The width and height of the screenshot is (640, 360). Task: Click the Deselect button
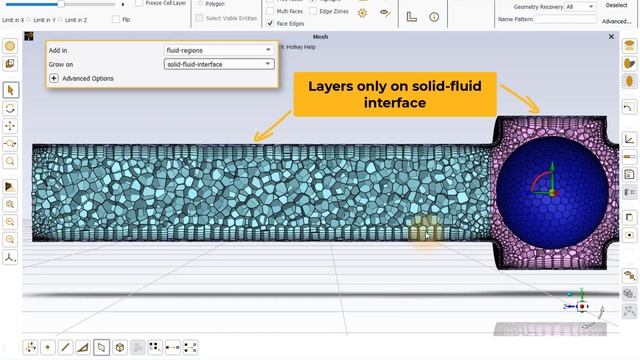[x=616, y=5]
